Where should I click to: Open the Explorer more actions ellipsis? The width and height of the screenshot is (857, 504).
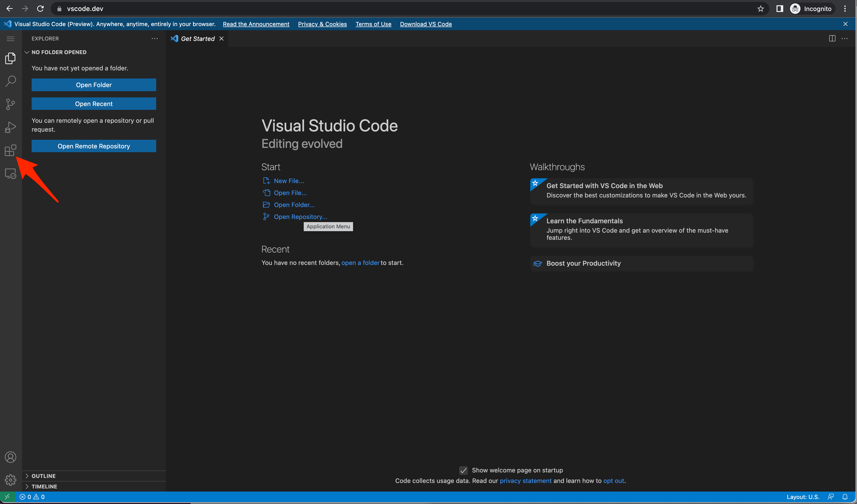point(155,38)
